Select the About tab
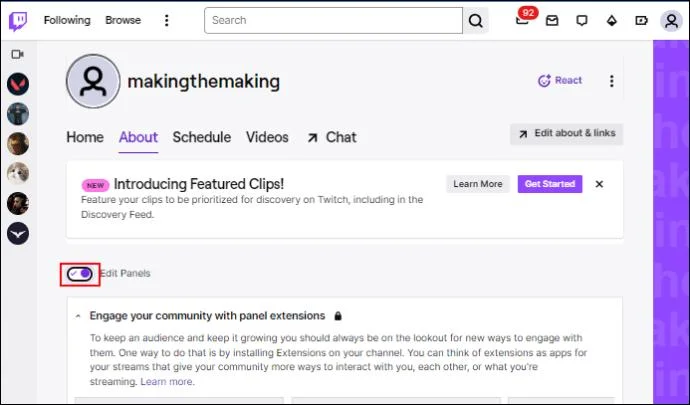Viewport: 690px width, 405px height. coord(138,137)
